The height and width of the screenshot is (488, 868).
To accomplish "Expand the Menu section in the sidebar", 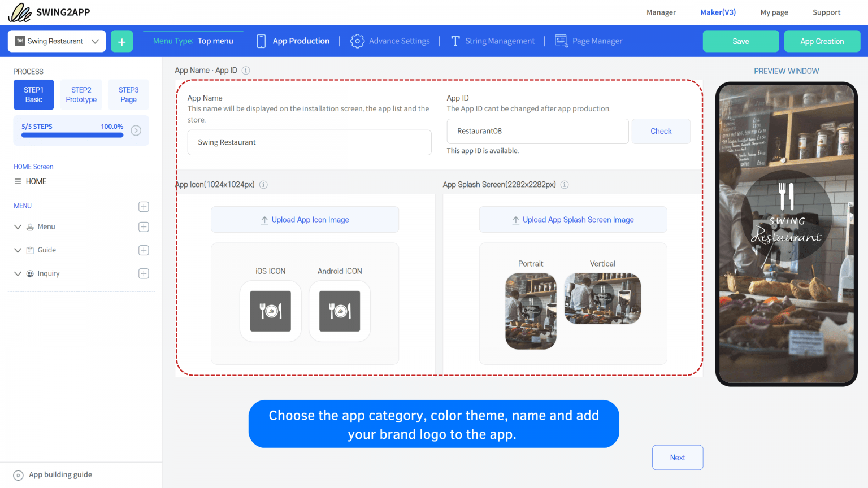I will pos(18,226).
